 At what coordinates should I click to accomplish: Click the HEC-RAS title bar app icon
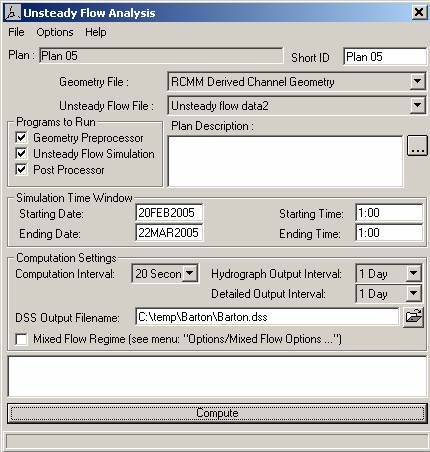pos(13,13)
